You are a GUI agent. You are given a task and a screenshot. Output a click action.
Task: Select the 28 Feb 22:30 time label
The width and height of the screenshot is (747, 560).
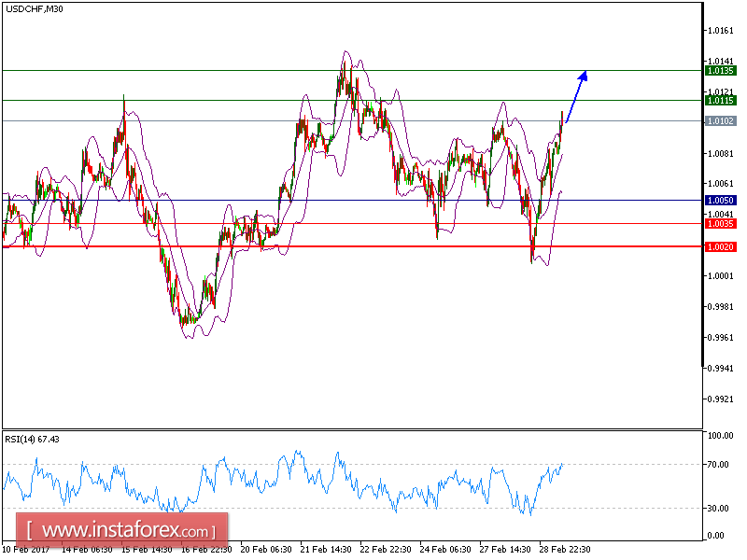click(564, 550)
